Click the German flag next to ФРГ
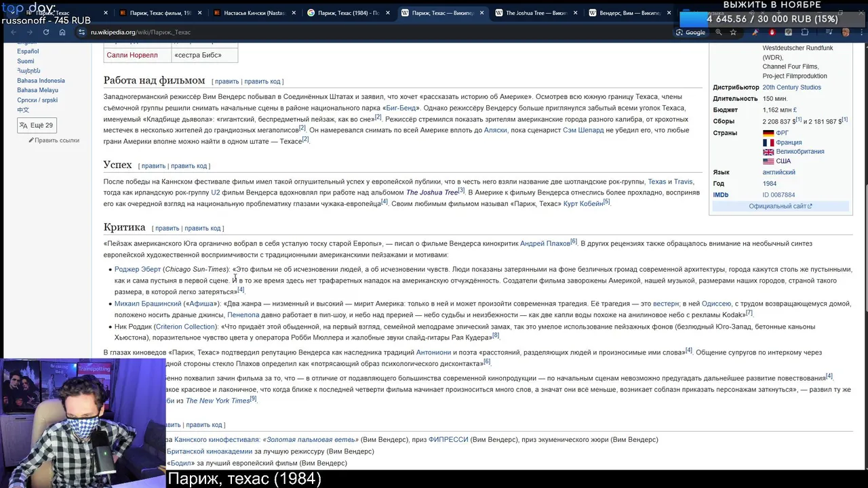The image size is (868, 488). 768,134
